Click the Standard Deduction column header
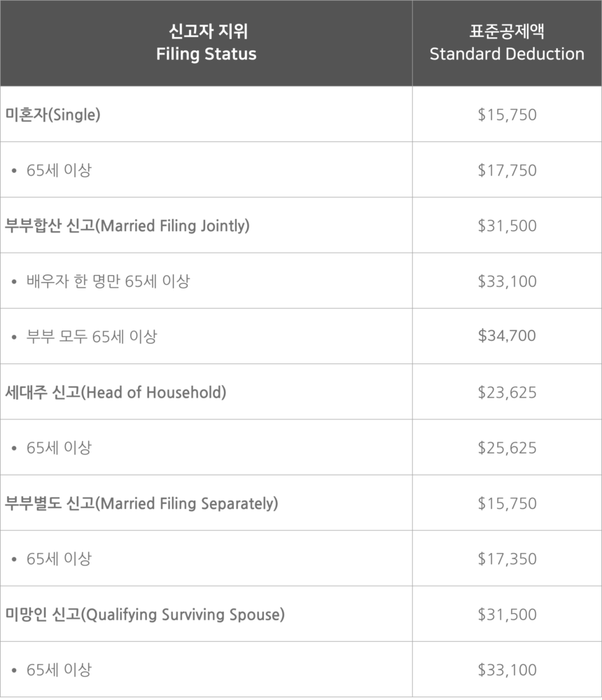The height and width of the screenshot is (700, 602). (x=507, y=43)
